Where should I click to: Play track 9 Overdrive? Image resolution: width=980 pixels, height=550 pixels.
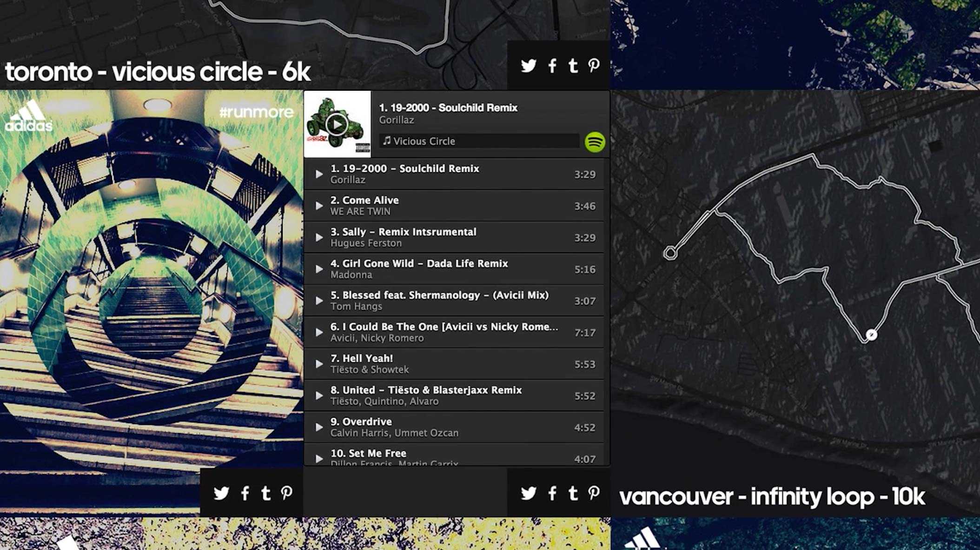319,427
